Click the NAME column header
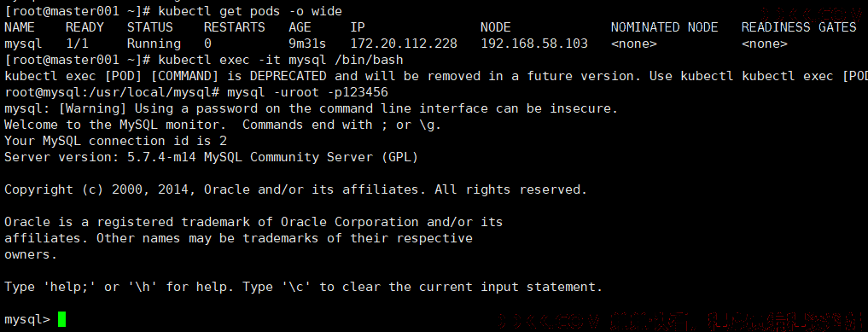 (x=20, y=27)
